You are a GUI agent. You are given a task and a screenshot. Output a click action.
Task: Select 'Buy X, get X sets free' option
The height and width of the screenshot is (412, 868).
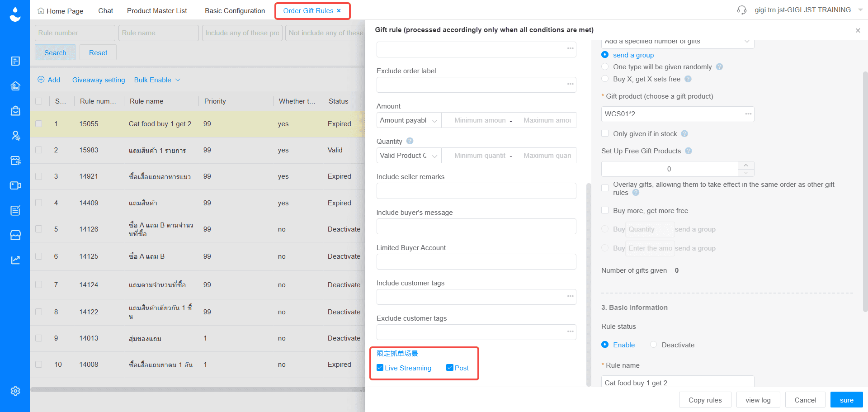click(605, 79)
